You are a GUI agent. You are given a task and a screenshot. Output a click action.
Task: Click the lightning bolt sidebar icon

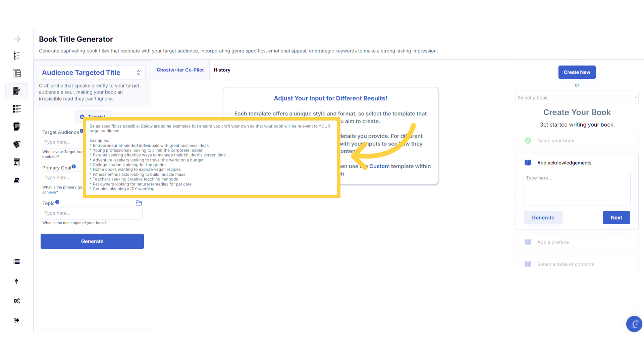[16, 281]
